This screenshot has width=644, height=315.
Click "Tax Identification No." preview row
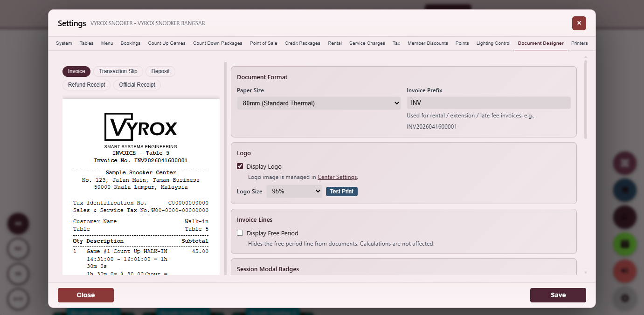click(141, 203)
